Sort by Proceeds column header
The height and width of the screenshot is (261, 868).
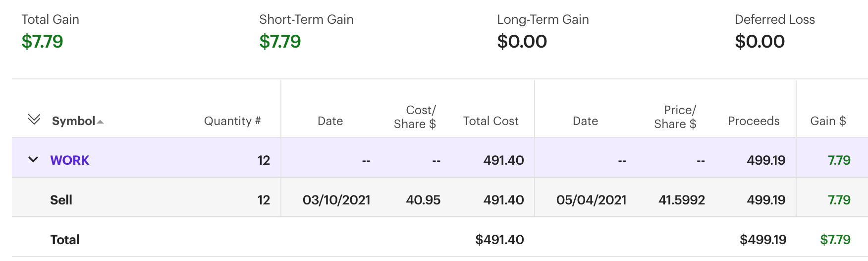pyautogui.click(x=754, y=121)
